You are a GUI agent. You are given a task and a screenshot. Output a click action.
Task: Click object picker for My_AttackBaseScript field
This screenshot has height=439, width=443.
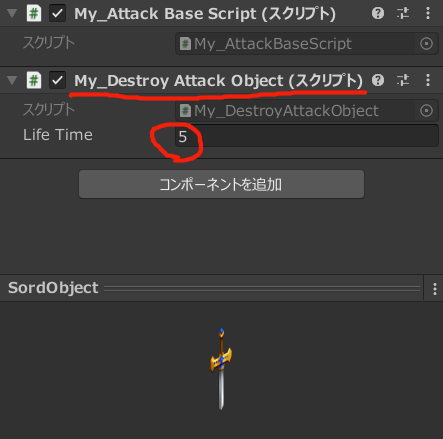tap(426, 44)
